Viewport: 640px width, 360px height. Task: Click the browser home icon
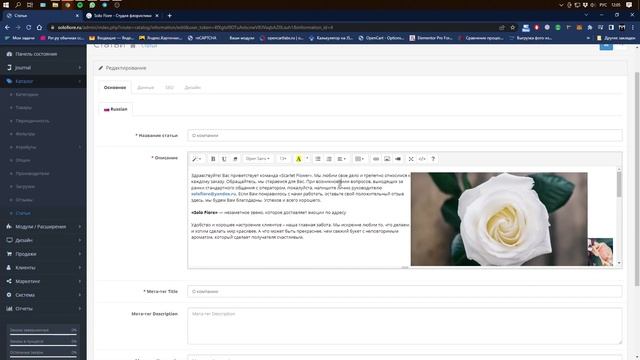pos(39,27)
